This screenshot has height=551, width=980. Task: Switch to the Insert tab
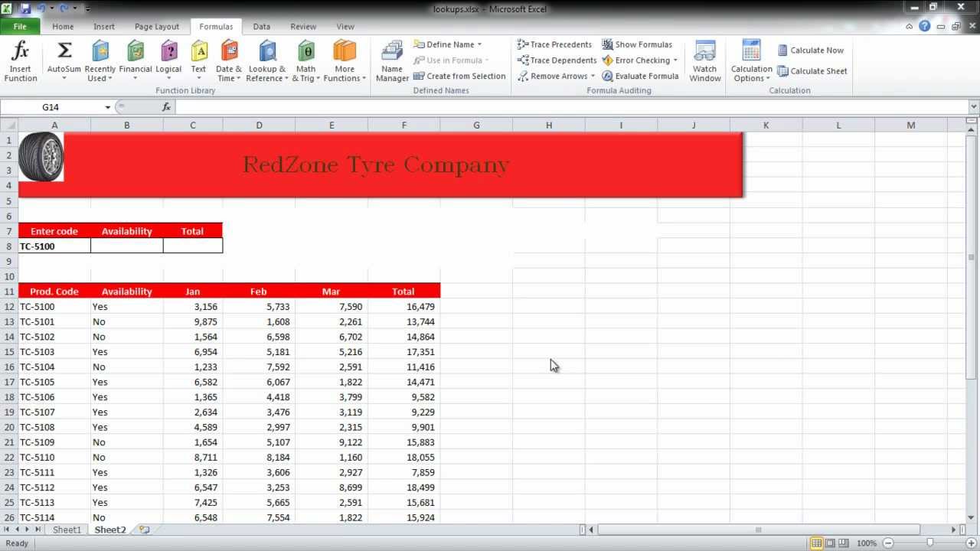click(x=104, y=26)
